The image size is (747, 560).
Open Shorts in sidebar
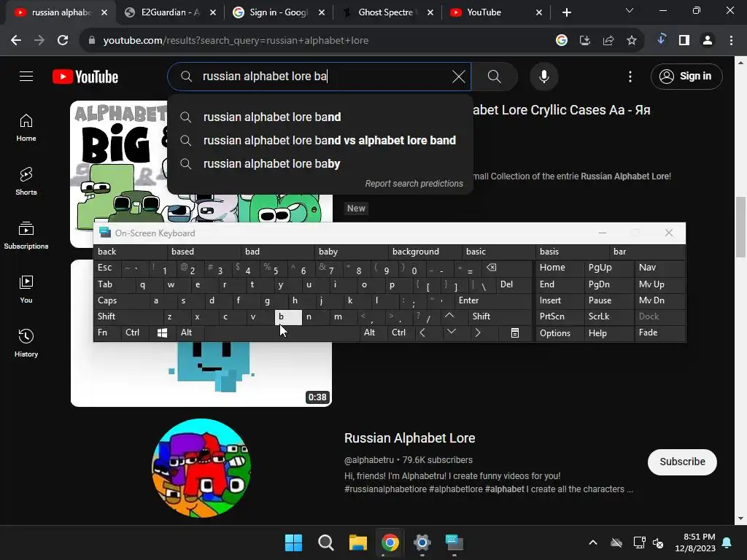(26, 182)
